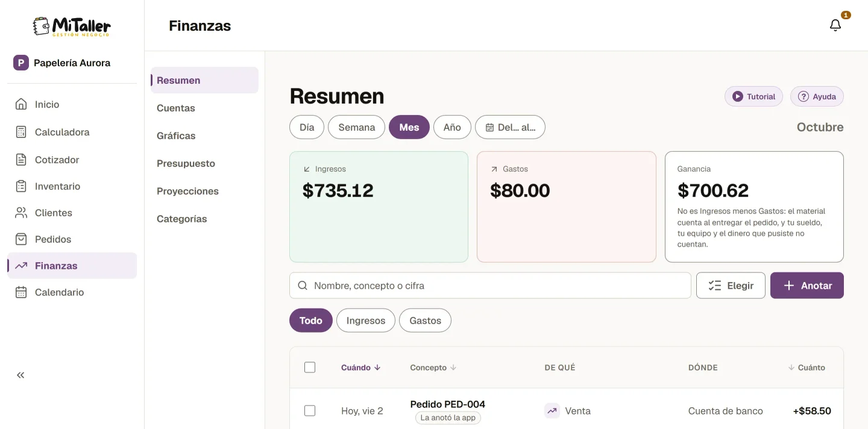Collapse the sidebar with the double chevron

click(x=20, y=375)
